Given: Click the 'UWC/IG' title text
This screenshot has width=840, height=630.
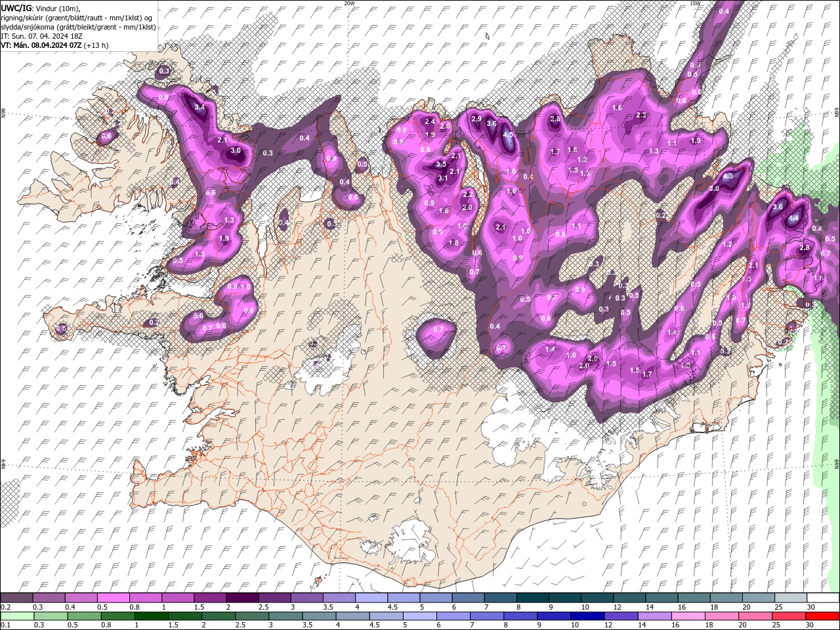Looking at the screenshot, I should tap(16, 8).
